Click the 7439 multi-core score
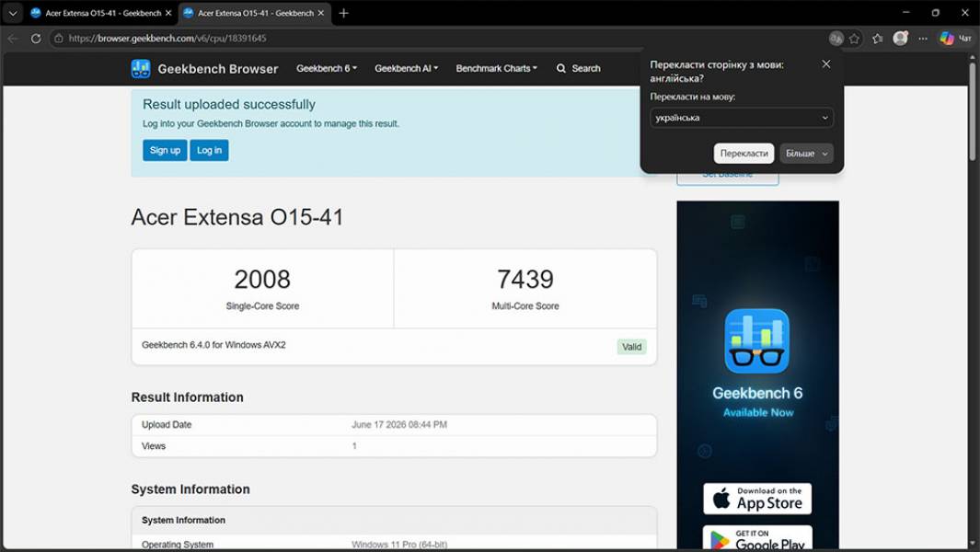 525,279
